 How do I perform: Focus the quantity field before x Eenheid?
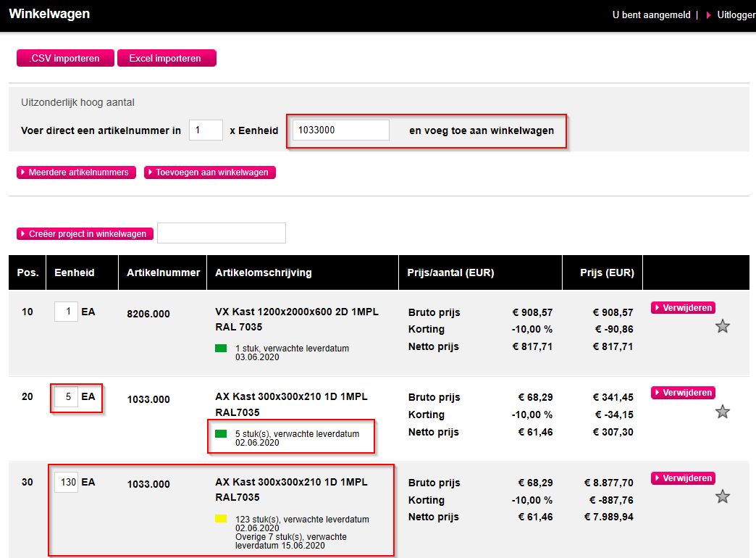[x=206, y=130]
